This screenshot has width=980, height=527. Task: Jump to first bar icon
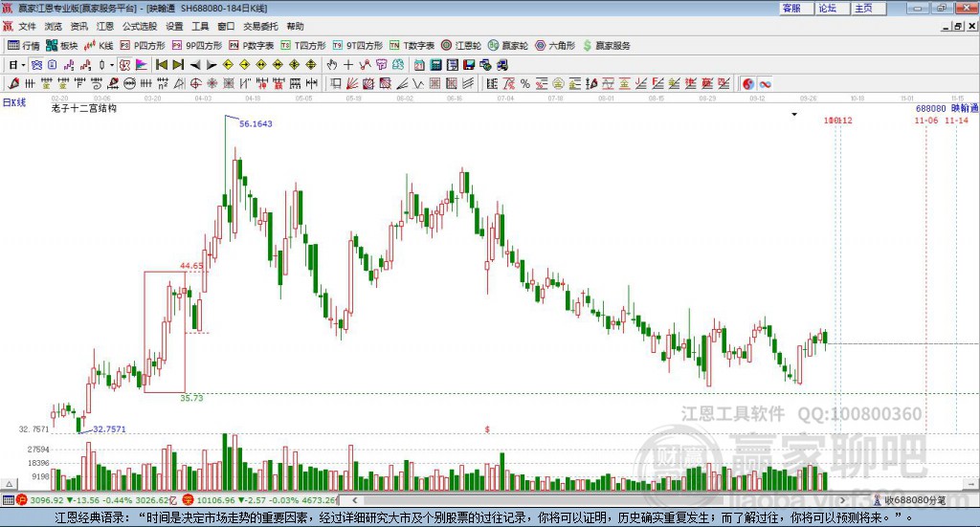[161, 65]
